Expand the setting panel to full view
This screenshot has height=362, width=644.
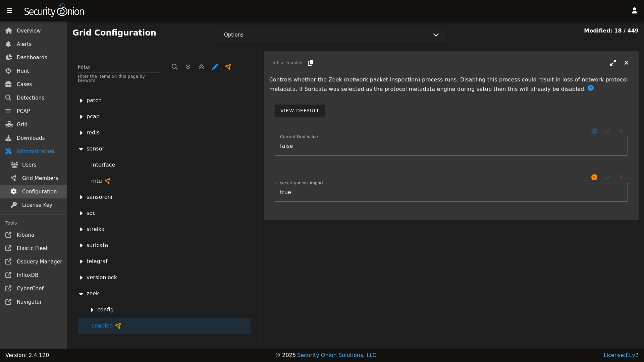click(613, 63)
